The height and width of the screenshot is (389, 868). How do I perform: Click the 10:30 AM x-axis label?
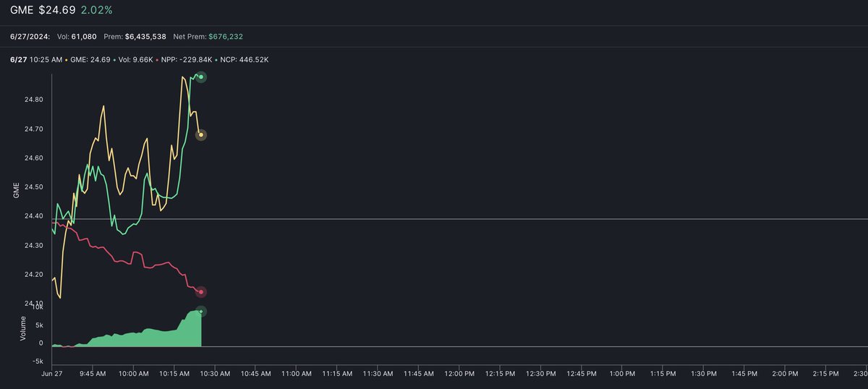click(215, 375)
